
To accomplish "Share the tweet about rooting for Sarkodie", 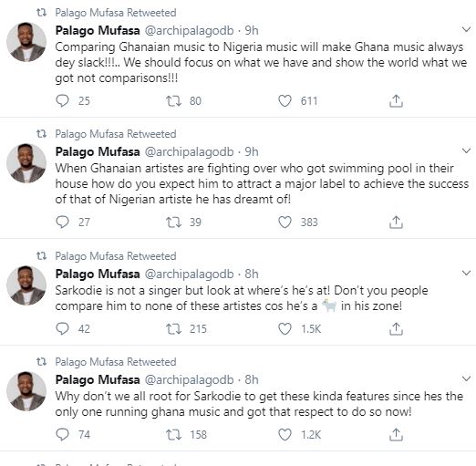I will click(x=396, y=434).
